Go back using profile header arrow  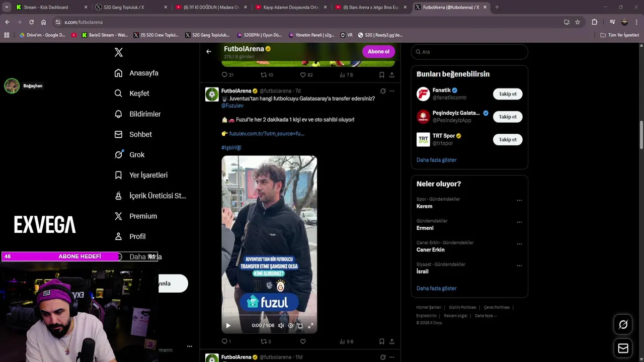coord(209,51)
